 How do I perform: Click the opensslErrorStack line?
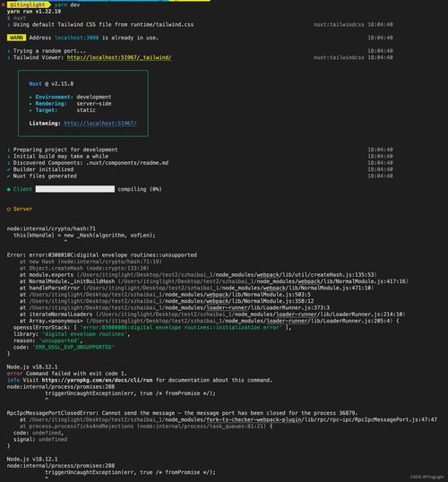point(152,328)
